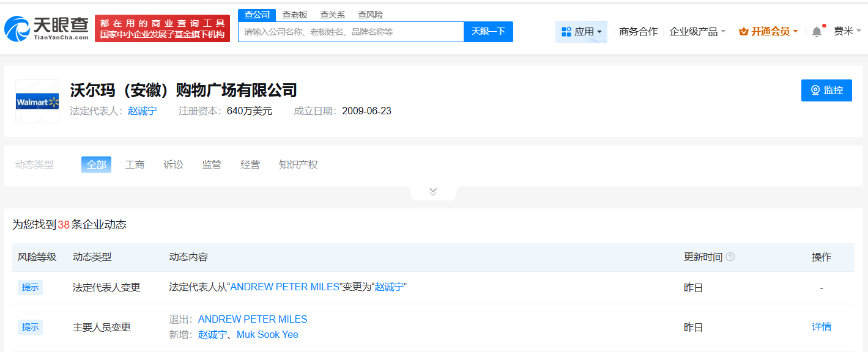Click the first 提示 risk badge
The image size is (868, 352).
point(30,287)
